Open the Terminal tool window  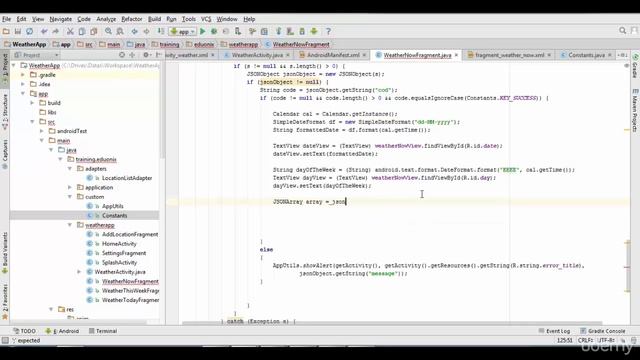103,331
